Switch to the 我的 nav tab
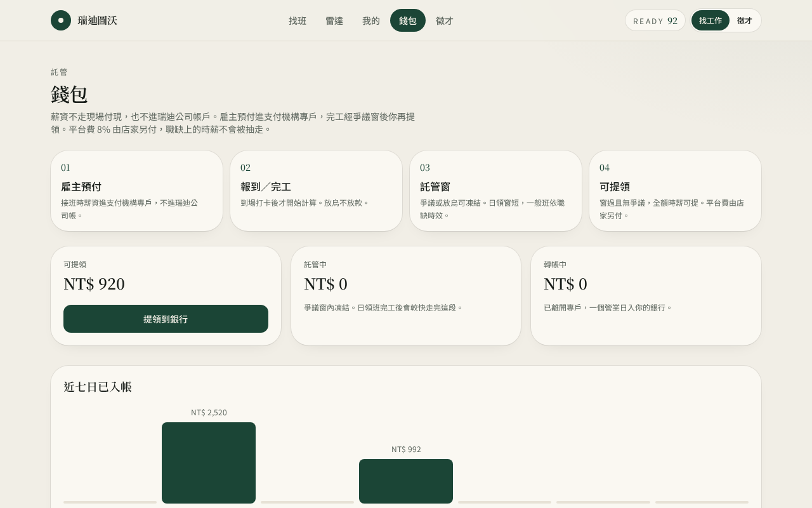The width and height of the screenshot is (812, 508). (x=371, y=20)
